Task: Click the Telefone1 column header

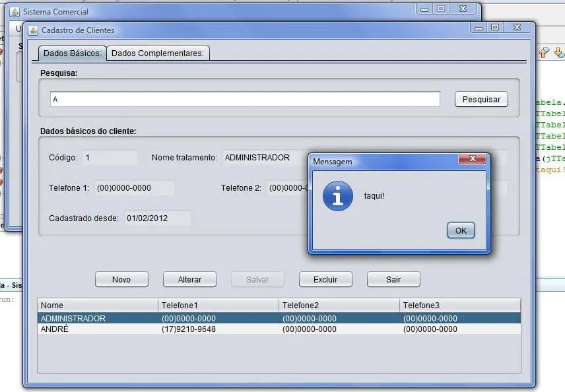Action: click(x=218, y=305)
